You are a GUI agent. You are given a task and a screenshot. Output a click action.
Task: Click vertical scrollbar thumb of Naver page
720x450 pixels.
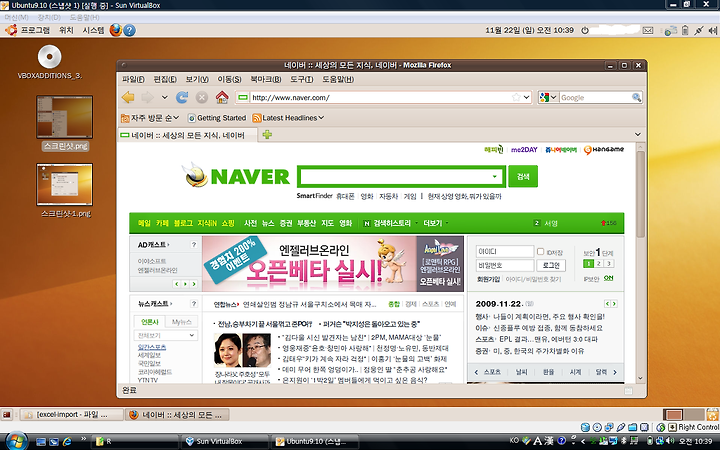(641, 194)
